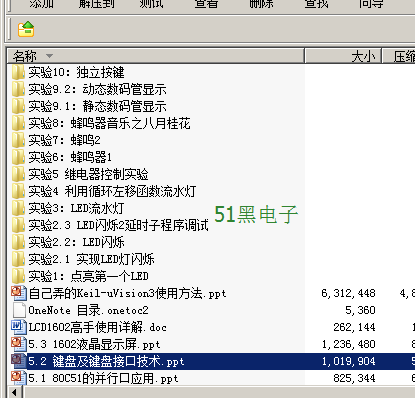Screen dimensions: 415x398
Task: Select folder icon of 实验4 利用循环左移函数流水灯
Action: pyautogui.click(x=18, y=191)
